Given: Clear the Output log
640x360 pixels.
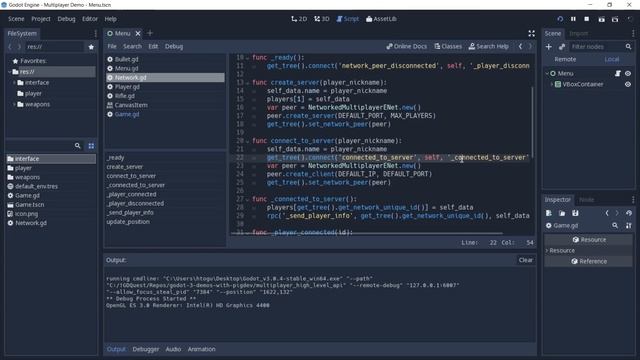Looking at the screenshot, I should [525, 260].
